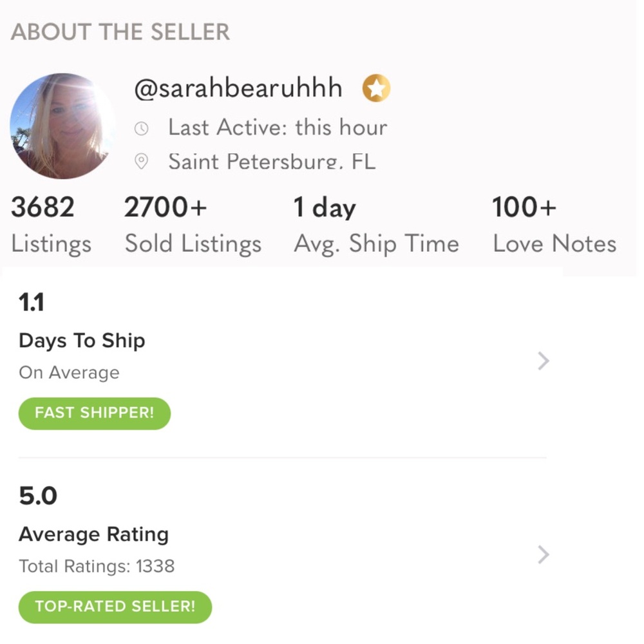Tap the Last Active: this hour text
Screen dimensions: 644x644
[277, 128]
